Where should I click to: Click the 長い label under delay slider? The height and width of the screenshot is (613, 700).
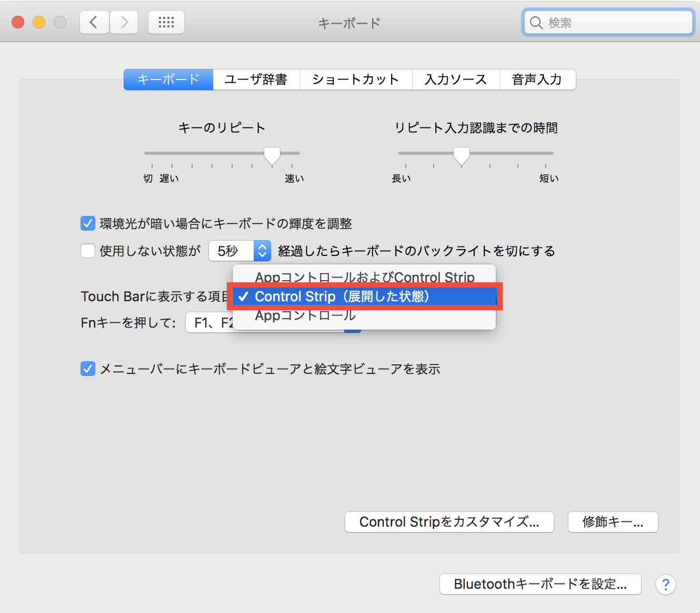tap(401, 179)
